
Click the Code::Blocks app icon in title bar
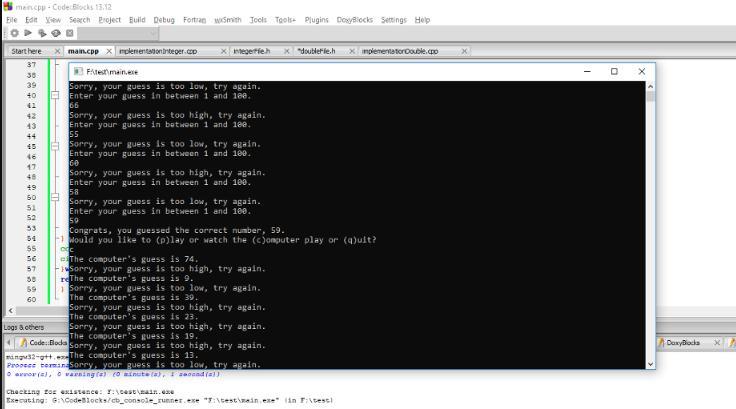[8, 7]
